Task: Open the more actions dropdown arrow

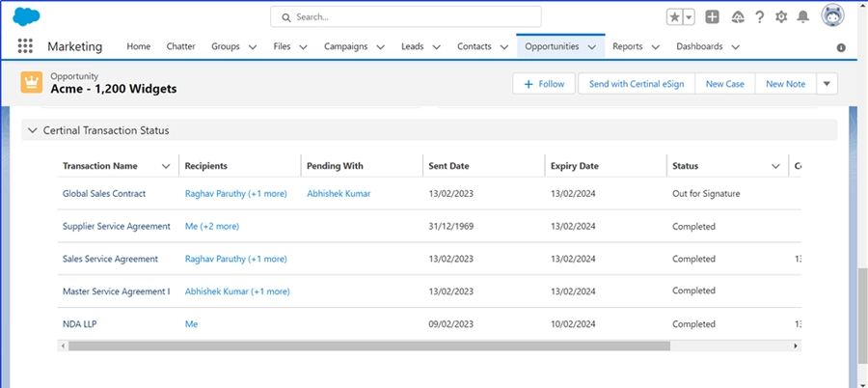Action: coord(827,84)
